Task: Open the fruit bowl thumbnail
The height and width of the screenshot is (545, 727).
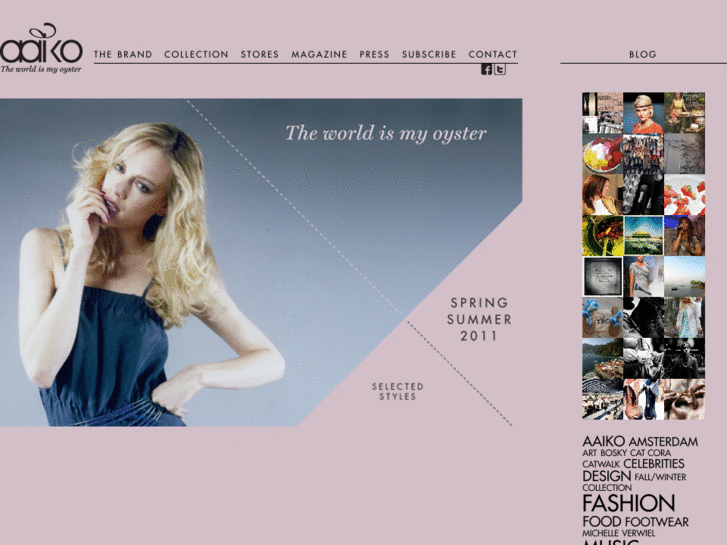Action: point(602,154)
